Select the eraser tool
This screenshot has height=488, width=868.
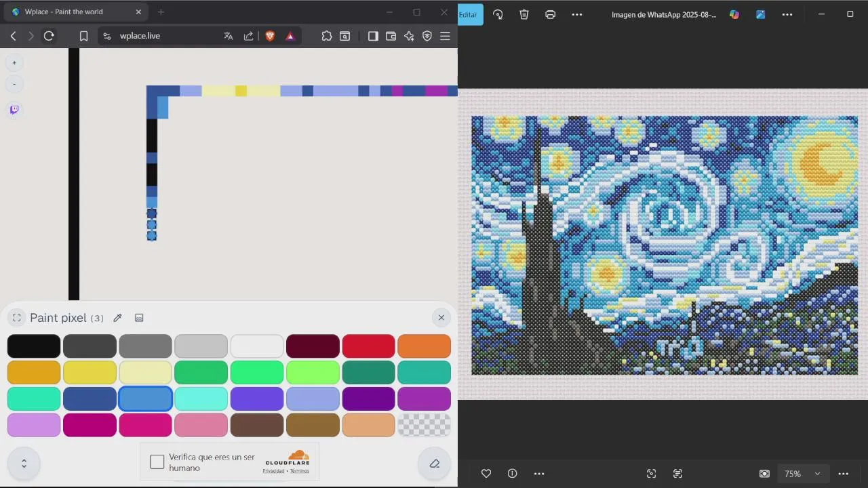pos(435,464)
